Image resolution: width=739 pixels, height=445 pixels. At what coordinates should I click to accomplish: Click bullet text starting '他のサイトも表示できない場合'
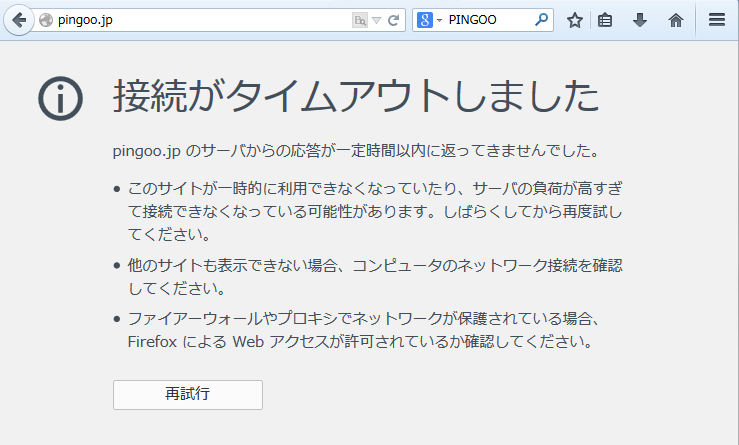(x=375, y=277)
